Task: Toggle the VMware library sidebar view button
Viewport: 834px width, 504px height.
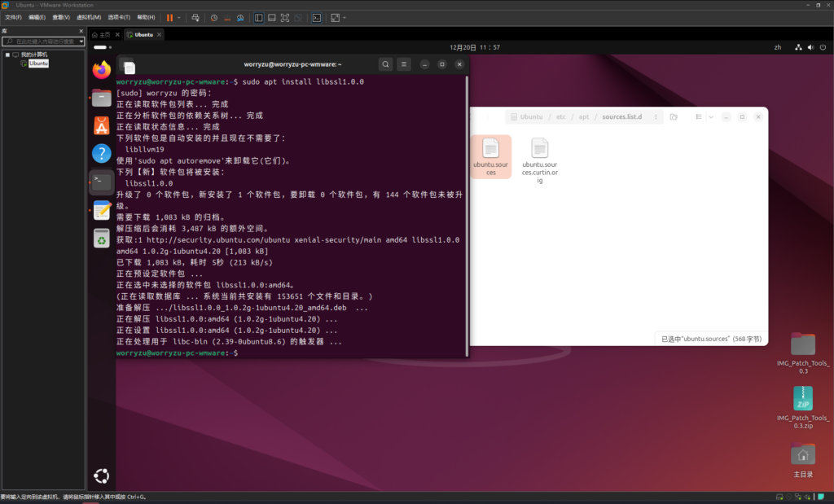Action: [x=258, y=17]
